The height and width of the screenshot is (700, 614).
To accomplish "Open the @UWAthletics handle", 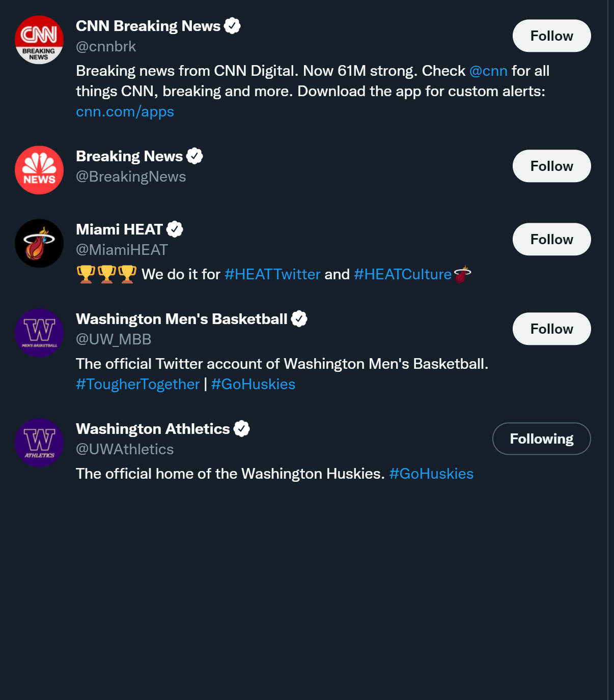I will coord(125,449).
